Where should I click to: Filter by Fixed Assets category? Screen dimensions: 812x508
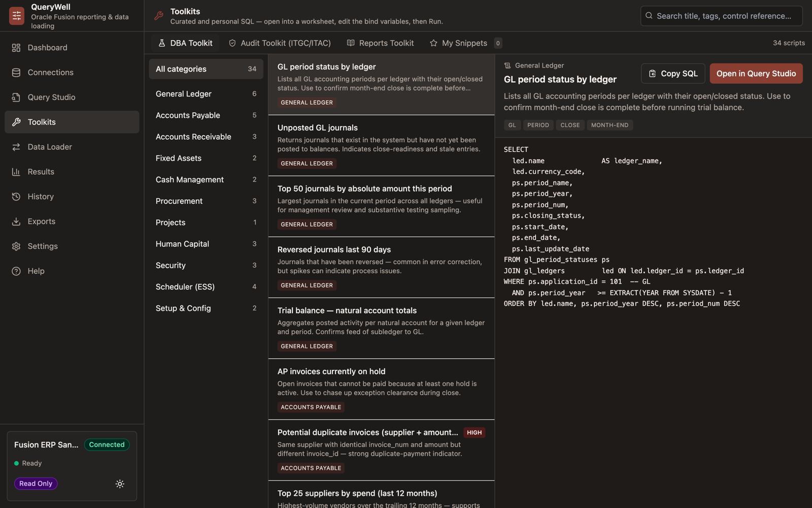click(206, 158)
